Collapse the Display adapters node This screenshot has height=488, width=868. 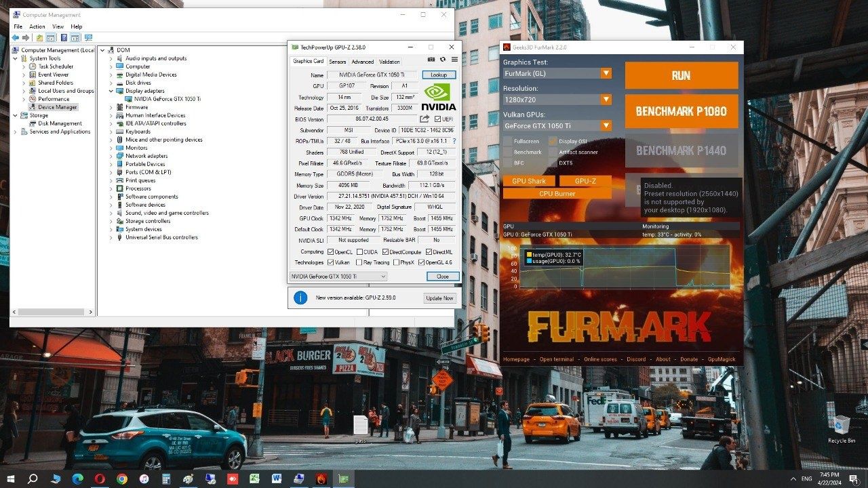111,91
